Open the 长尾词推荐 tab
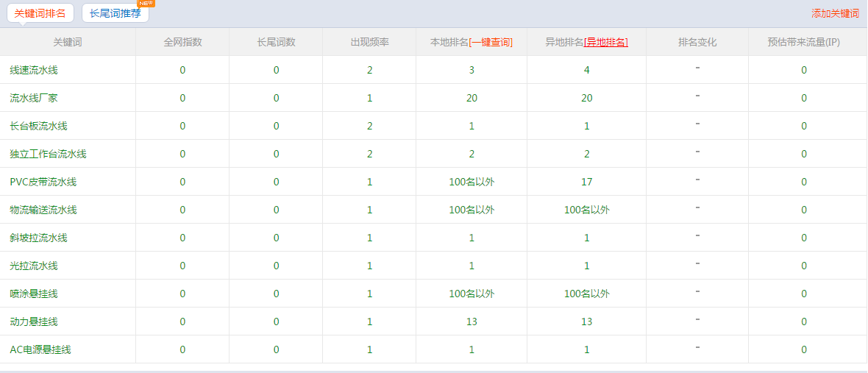 115,13
